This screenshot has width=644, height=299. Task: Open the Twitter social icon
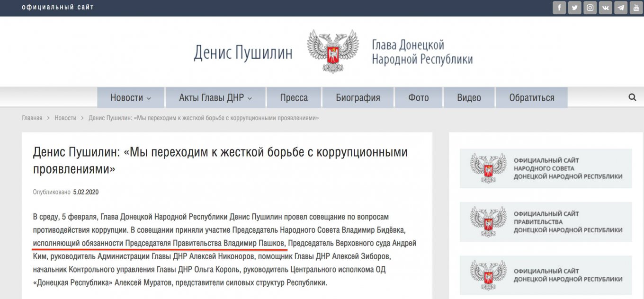[574, 8]
